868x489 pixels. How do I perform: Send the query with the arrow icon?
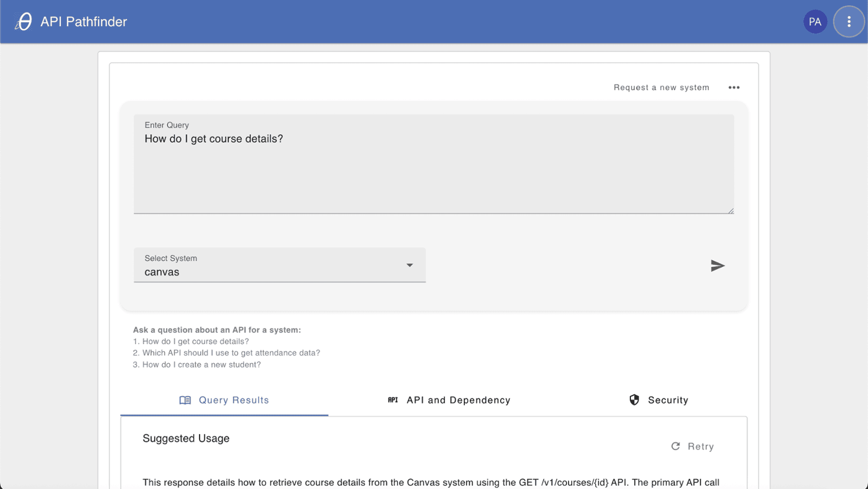point(718,266)
